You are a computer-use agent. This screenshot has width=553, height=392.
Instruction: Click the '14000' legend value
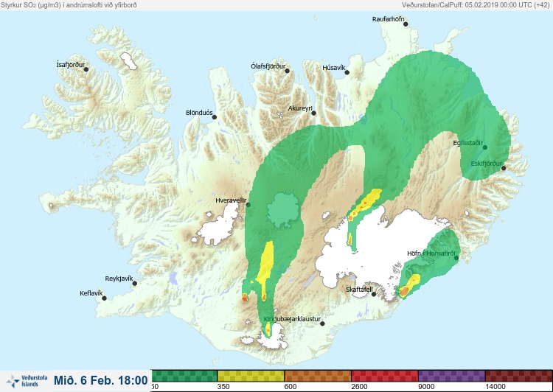click(495, 387)
